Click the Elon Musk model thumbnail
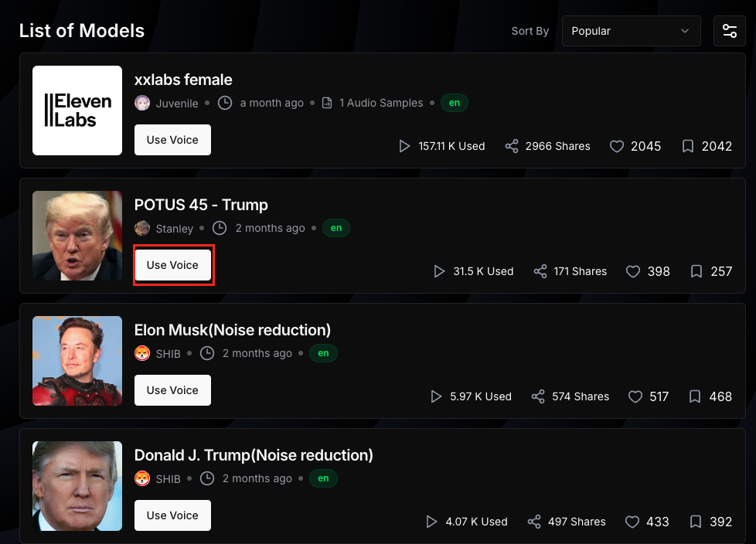Screen dimensions: 756x544 click(77, 361)
